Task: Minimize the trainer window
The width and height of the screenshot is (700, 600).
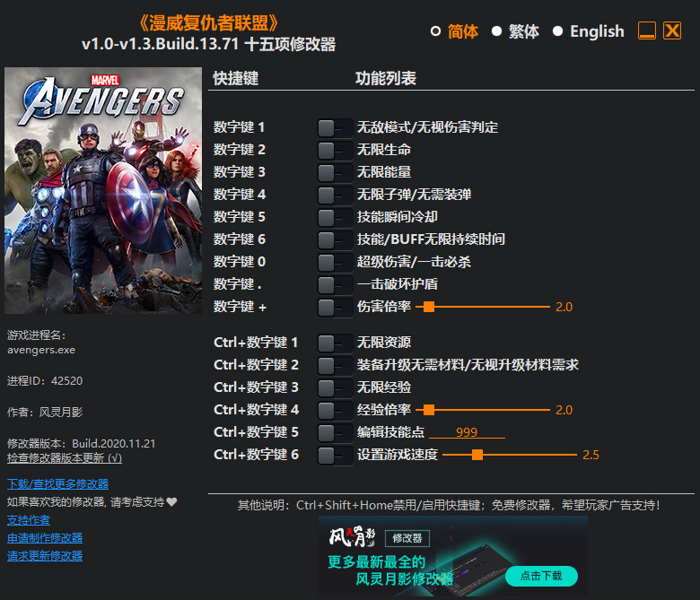Action: tap(647, 31)
